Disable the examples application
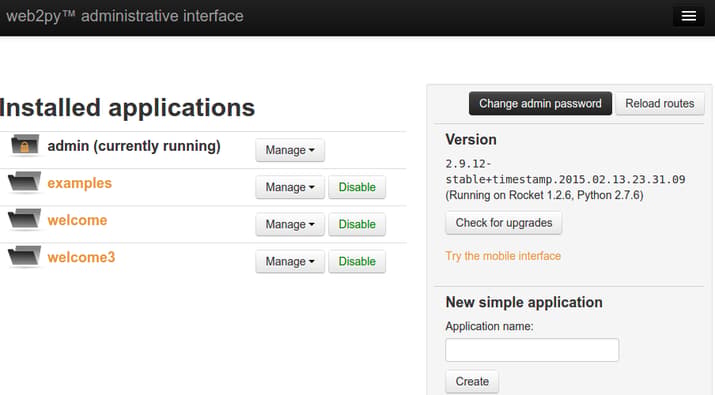715x395 pixels. 357,187
